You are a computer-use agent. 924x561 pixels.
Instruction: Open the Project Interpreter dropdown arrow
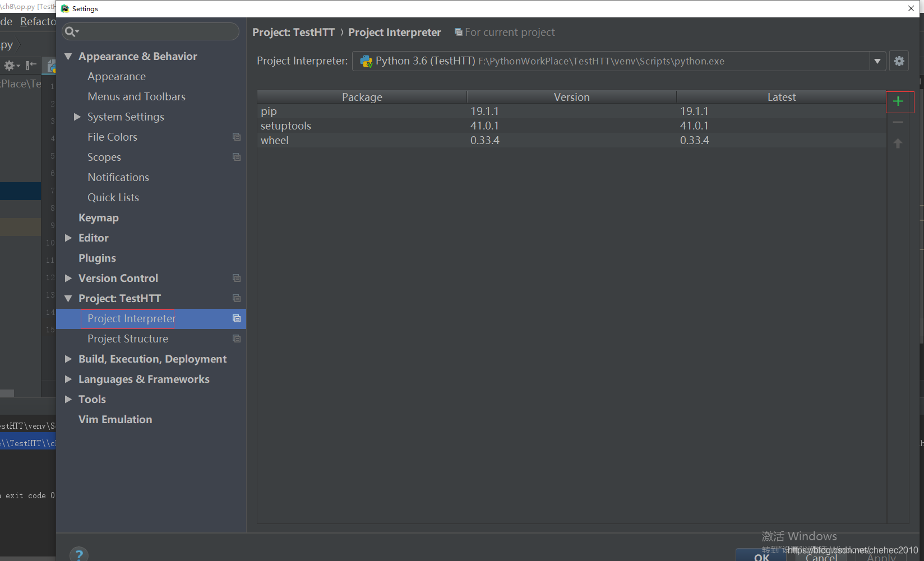point(877,61)
